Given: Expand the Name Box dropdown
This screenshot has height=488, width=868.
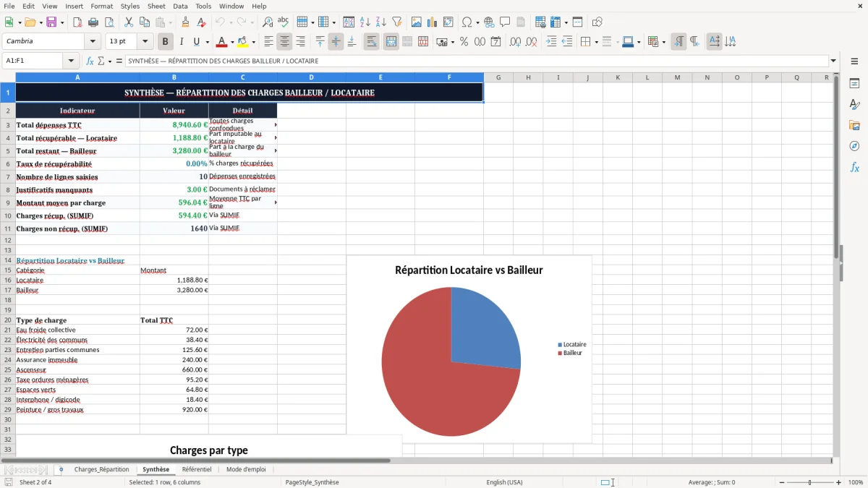Looking at the screenshot, I should [71, 61].
